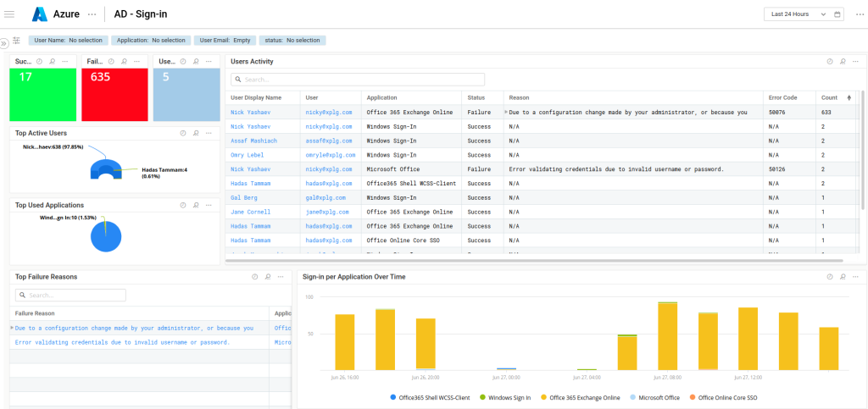Sort by the Application column header in Users Activity

pos(381,98)
